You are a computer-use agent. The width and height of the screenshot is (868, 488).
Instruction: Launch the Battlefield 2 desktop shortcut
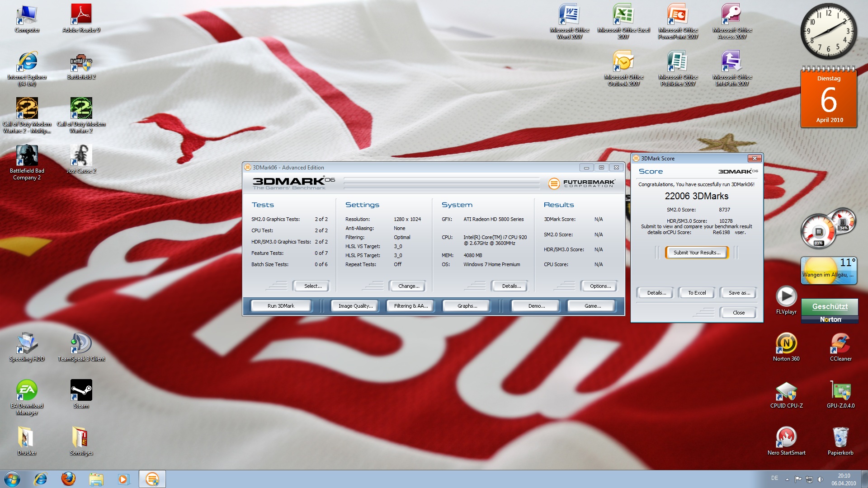coord(81,66)
